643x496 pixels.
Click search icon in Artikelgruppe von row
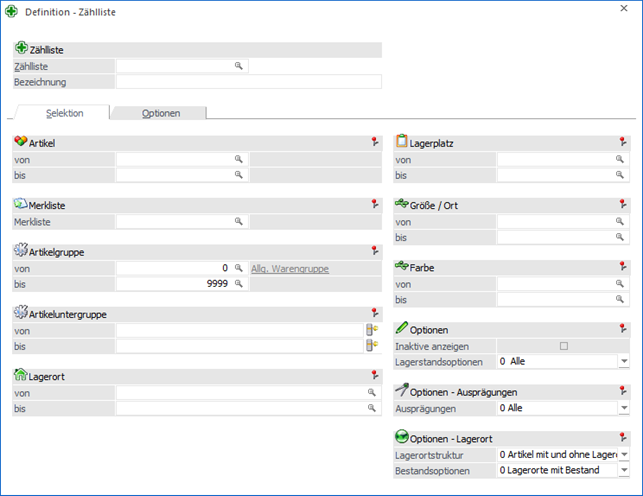pyautogui.click(x=239, y=268)
